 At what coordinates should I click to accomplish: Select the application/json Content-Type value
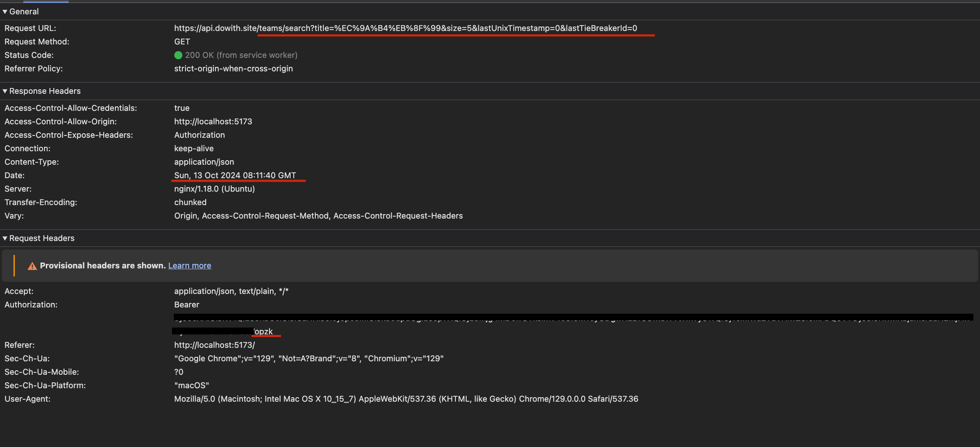point(204,162)
